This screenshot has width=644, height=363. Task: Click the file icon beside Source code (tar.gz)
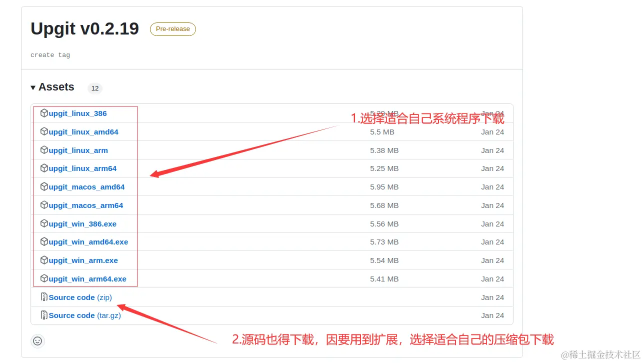[x=44, y=315]
